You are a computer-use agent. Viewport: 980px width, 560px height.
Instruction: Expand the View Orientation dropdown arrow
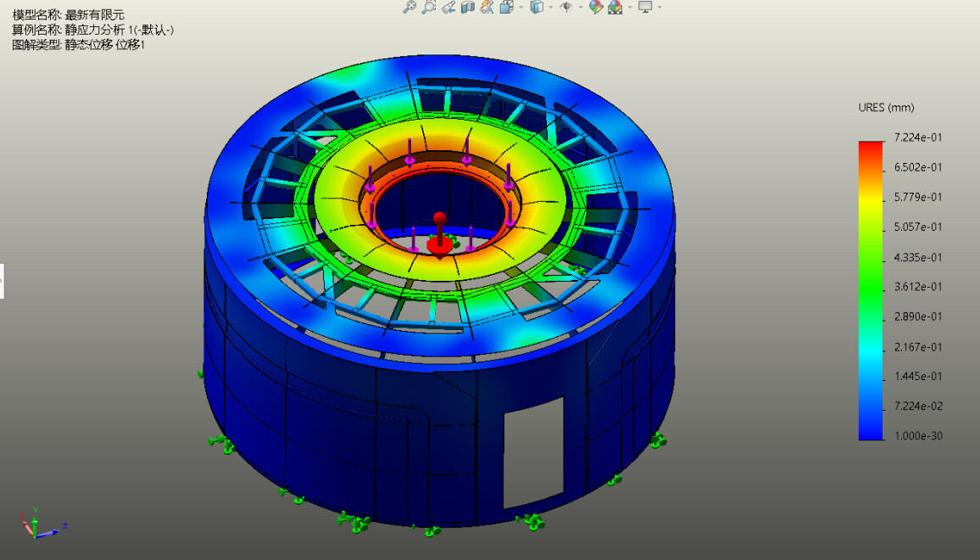(519, 7)
